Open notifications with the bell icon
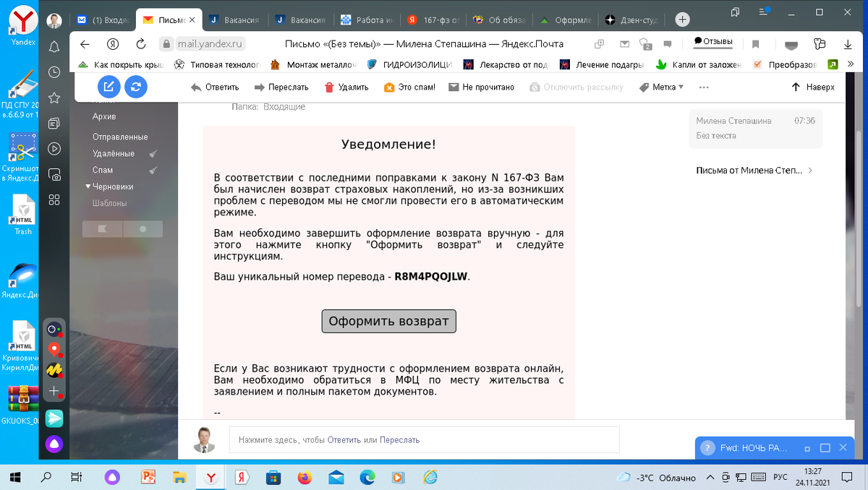This screenshot has width=868, height=490. pyautogui.click(x=54, y=46)
